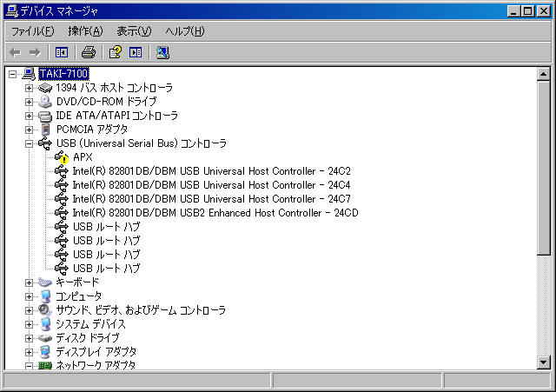Image resolution: width=556 pixels, height=392 pixels.
Task: Click the Print toolbar icon
Action: (89, 52)
